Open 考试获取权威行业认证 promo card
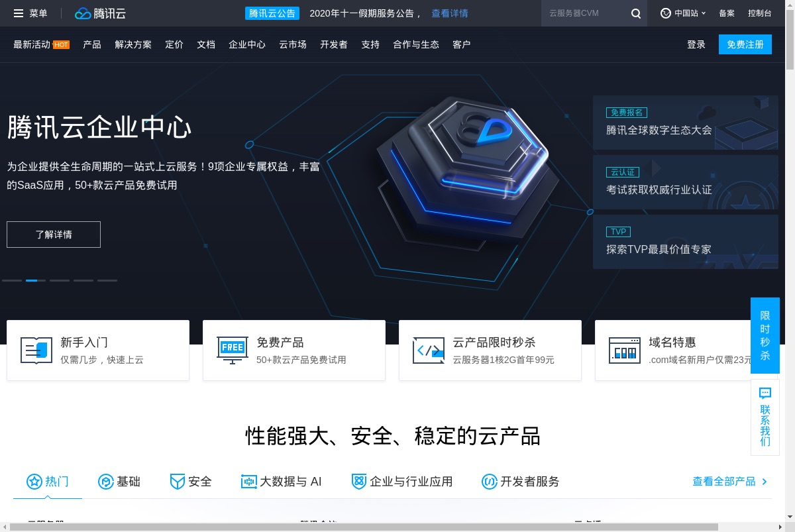Screen dimensions: 795x532 click(686, 182)
